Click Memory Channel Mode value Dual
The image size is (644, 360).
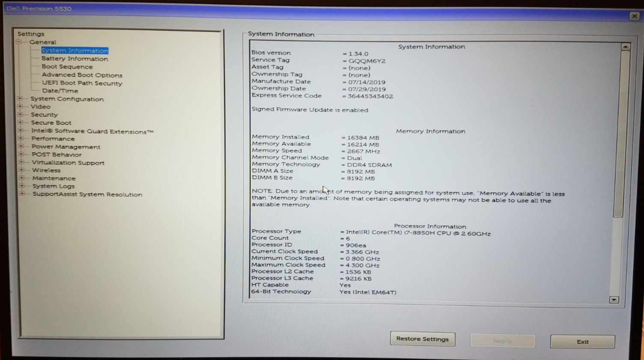pyautogui.click(x=355, y=158)
